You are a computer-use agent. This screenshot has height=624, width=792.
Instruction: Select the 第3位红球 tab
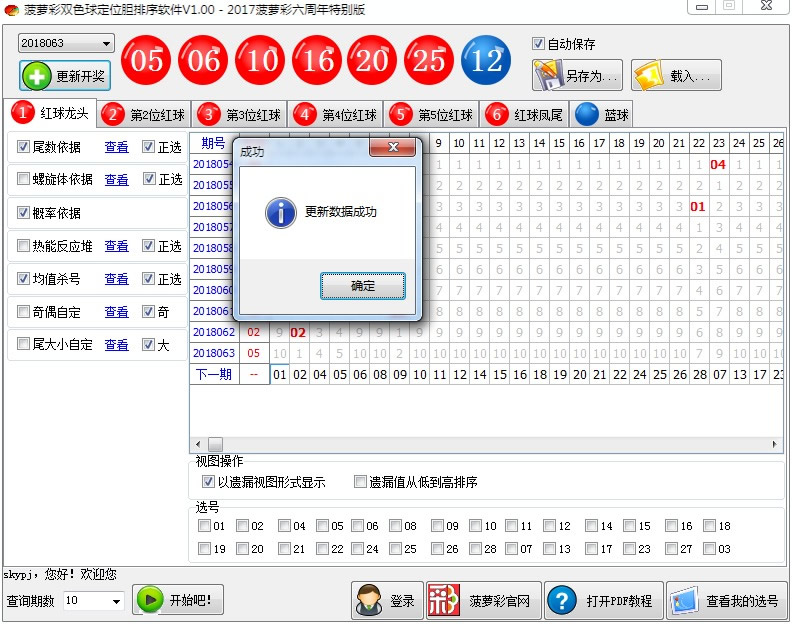click(x=241, y=114)
